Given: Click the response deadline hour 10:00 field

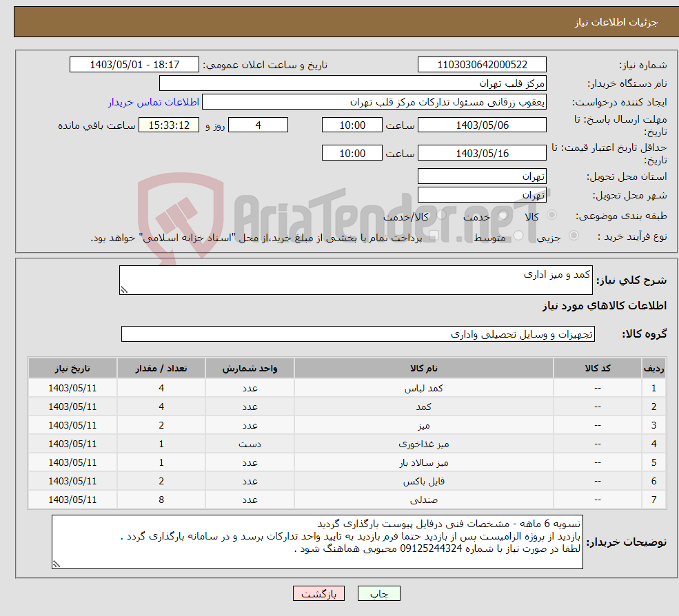Looking at the screenshot, I should (352, 125).
